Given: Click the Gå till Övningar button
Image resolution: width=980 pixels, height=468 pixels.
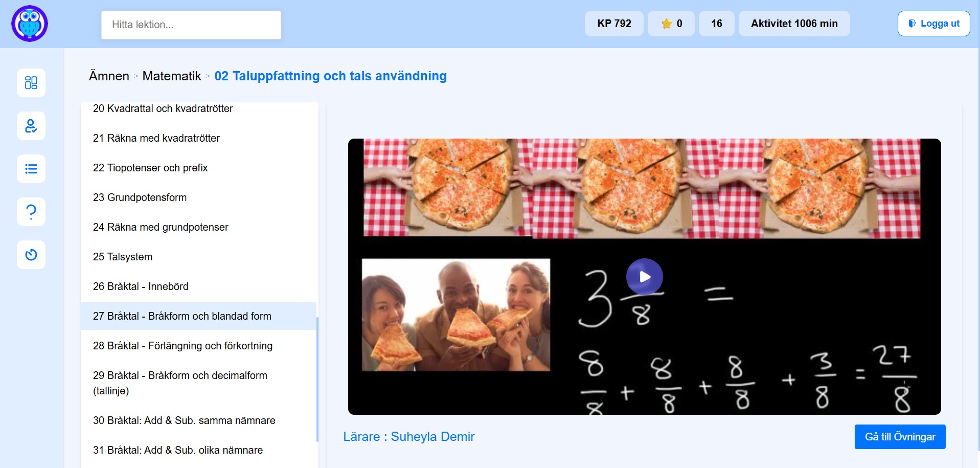Looking at the screenshot, I should tap(900, 437).
